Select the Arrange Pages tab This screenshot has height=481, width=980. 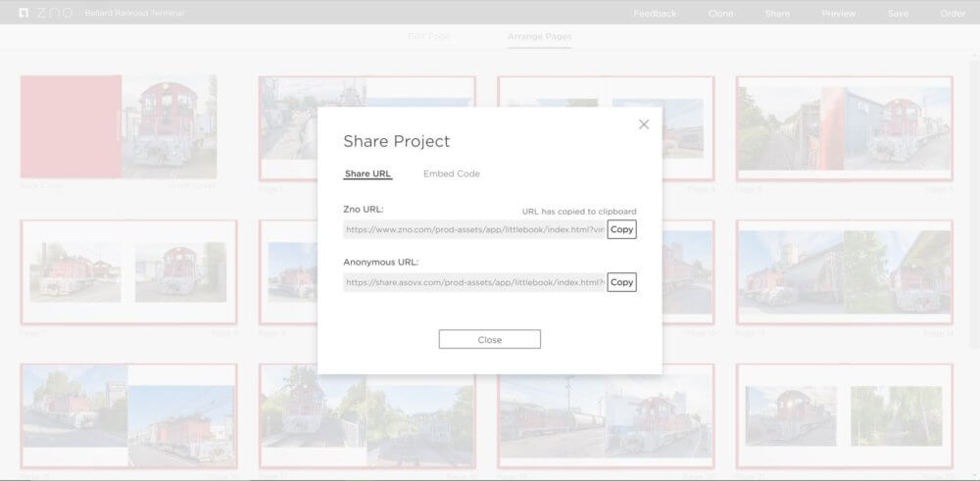coord(539,36)
